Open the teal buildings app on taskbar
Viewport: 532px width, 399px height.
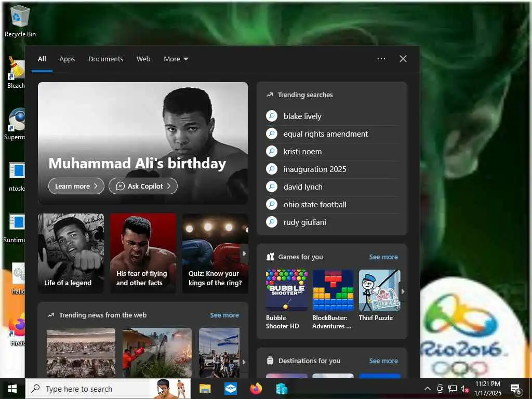pyautogui.click(x=282, y=389)
